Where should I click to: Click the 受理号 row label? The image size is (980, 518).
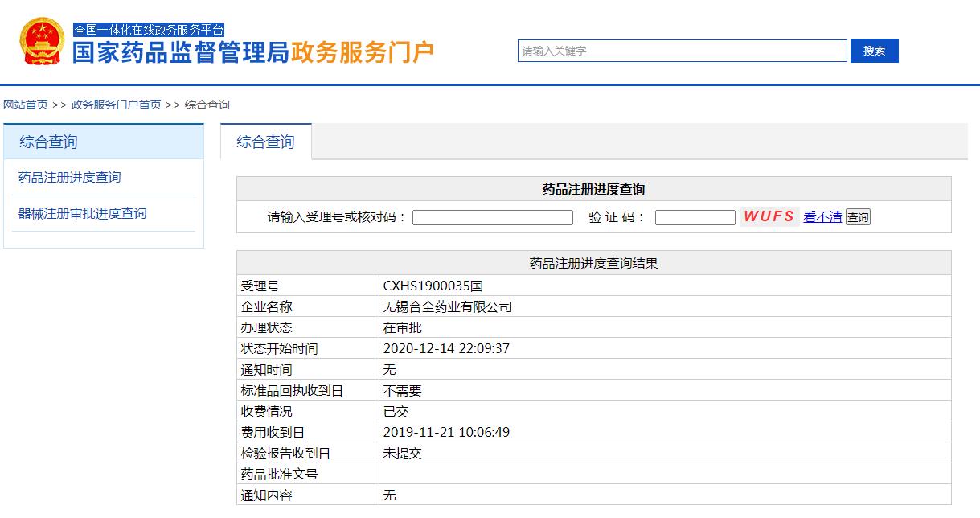coord(260,286)
